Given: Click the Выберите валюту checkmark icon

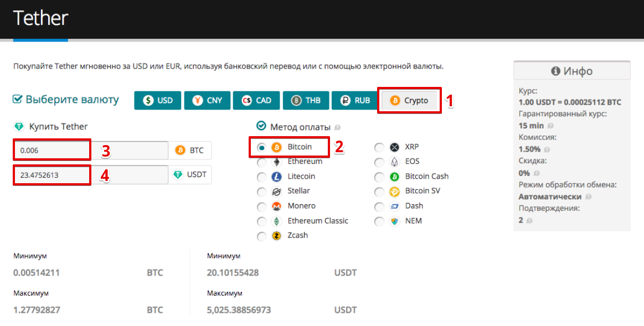Looking at the screenshot, I should coord(17,100).
